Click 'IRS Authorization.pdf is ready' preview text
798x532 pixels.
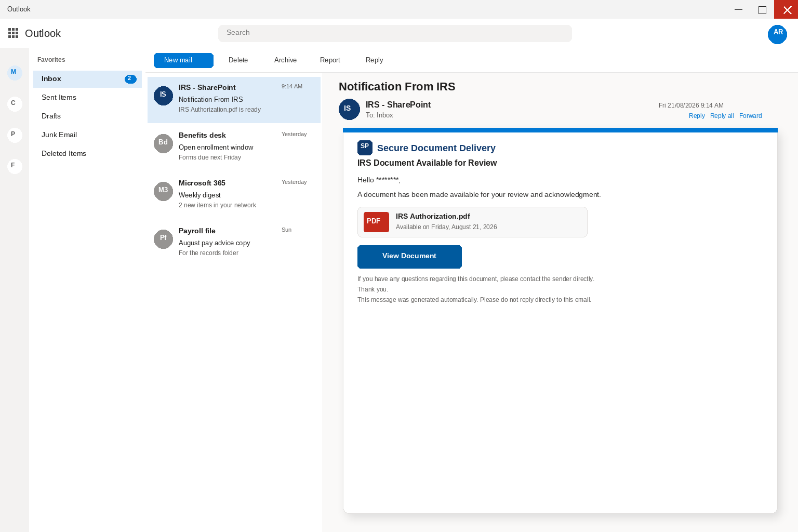220,110
